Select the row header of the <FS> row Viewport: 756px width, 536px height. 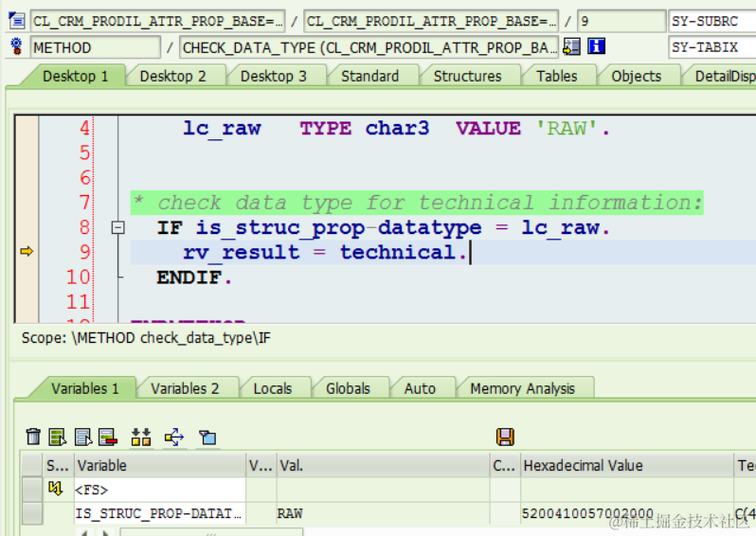tap(32, 490)
